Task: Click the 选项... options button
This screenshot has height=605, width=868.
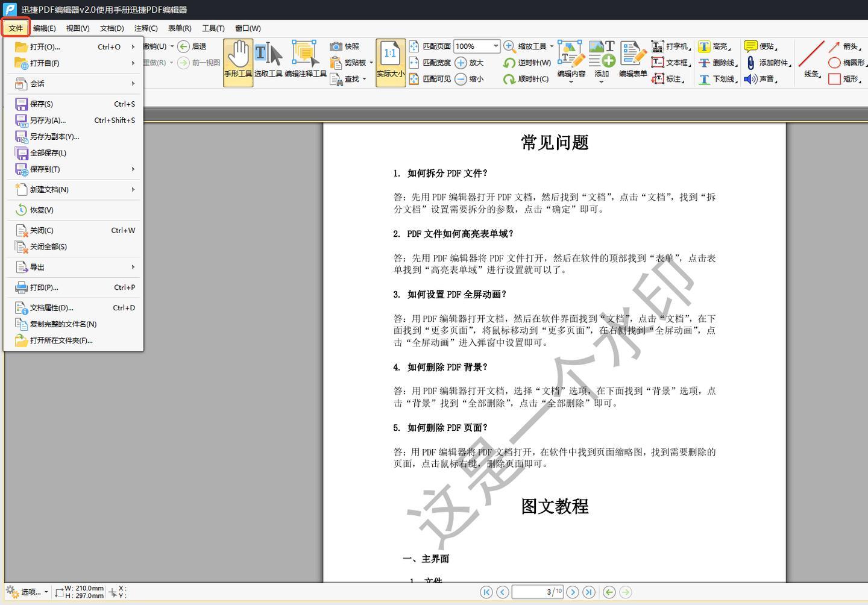Action: [x=27, y=592]
